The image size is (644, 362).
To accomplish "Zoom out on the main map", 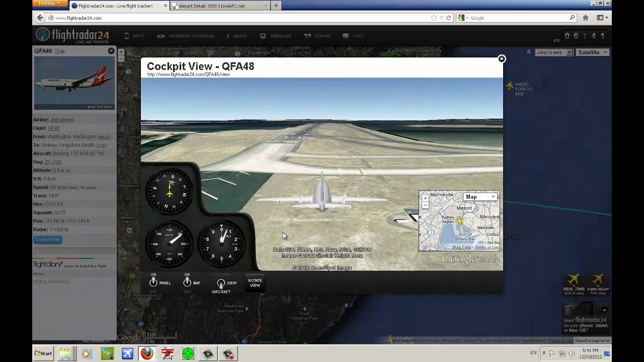I will click(x=121, y=59).
